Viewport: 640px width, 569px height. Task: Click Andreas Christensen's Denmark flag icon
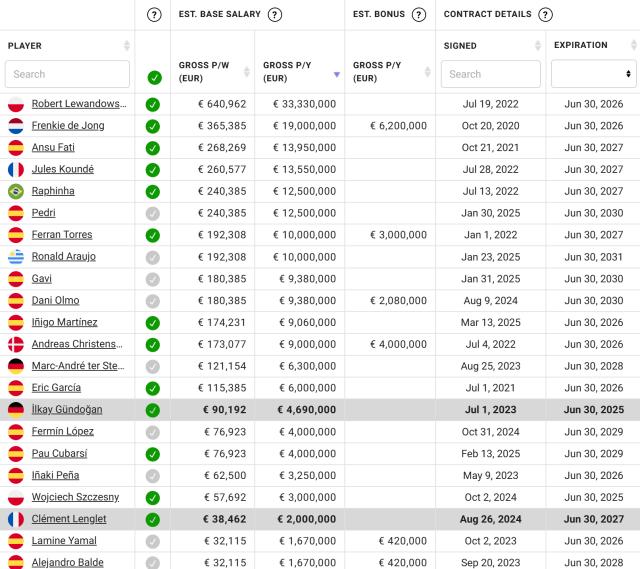tap(16, 344)
